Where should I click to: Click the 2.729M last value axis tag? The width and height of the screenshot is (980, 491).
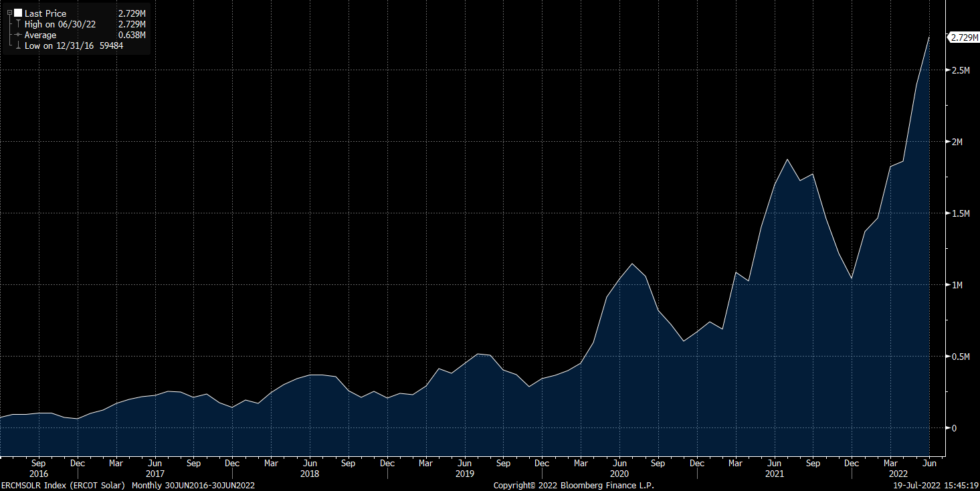pos(965,37)
